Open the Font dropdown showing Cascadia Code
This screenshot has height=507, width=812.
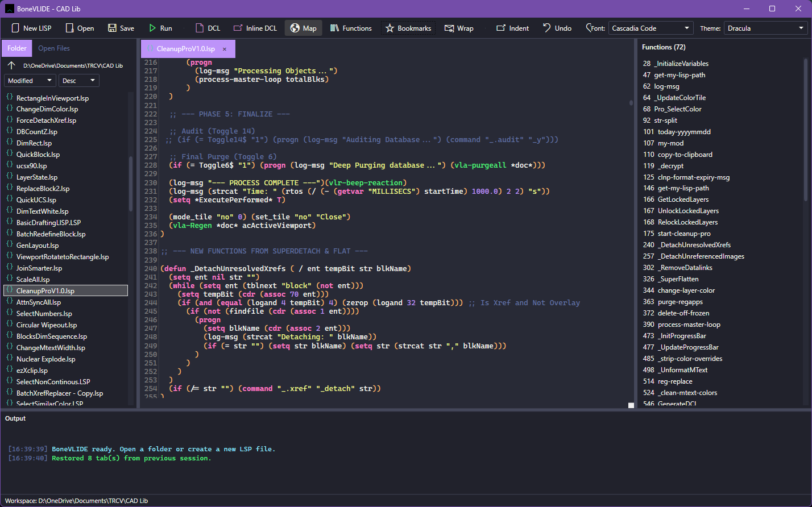click(651, 28)
